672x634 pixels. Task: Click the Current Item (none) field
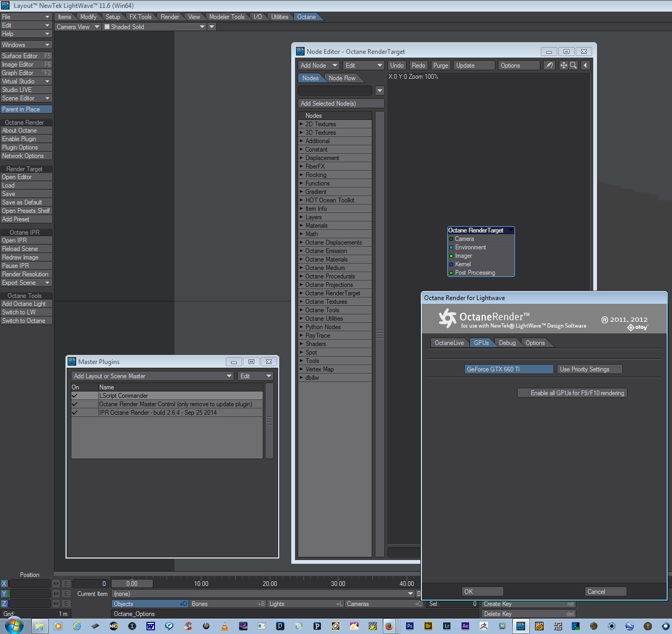(x=263, y=594)
